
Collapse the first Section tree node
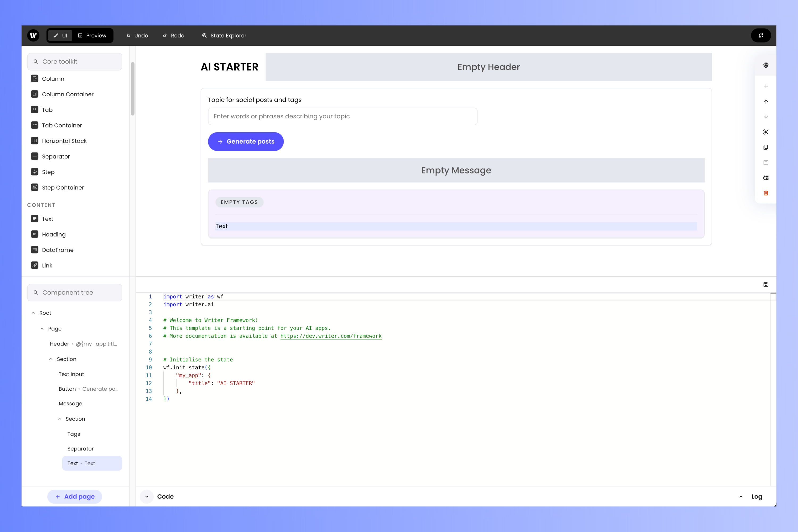pyautogui.click(x=51, y=359)
